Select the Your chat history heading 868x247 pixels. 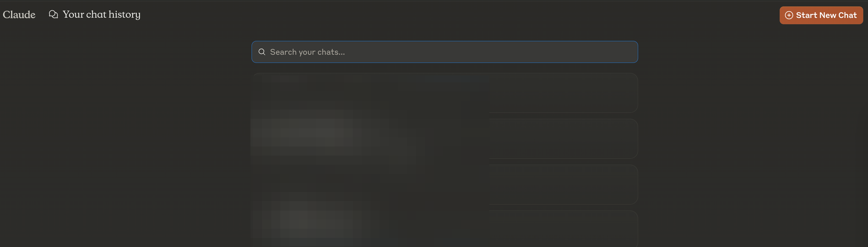(102, 14)
